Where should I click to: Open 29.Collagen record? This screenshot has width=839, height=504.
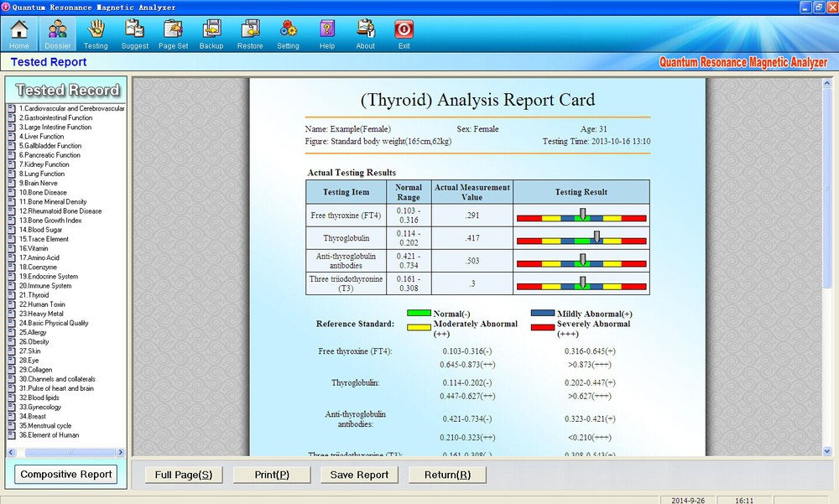click(36, 370)
